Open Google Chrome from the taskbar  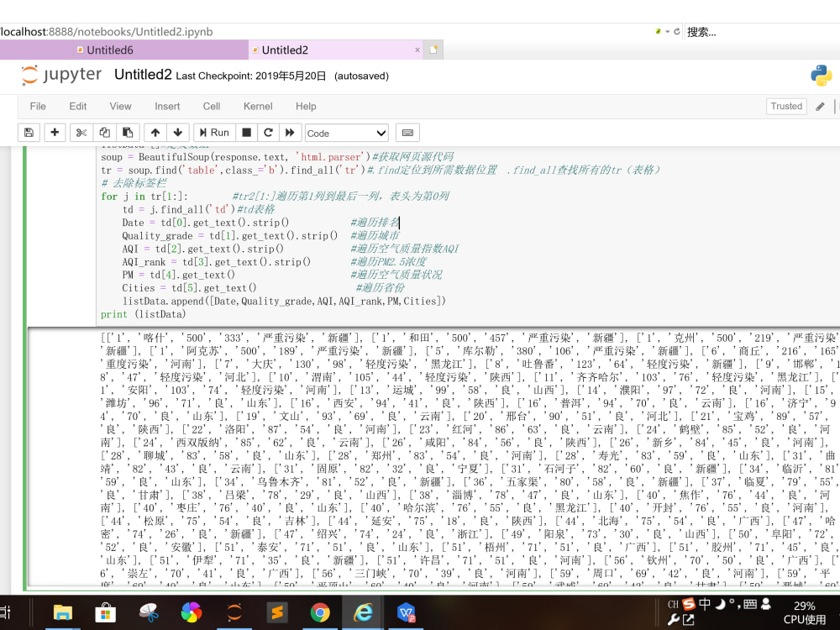(320, 612)
